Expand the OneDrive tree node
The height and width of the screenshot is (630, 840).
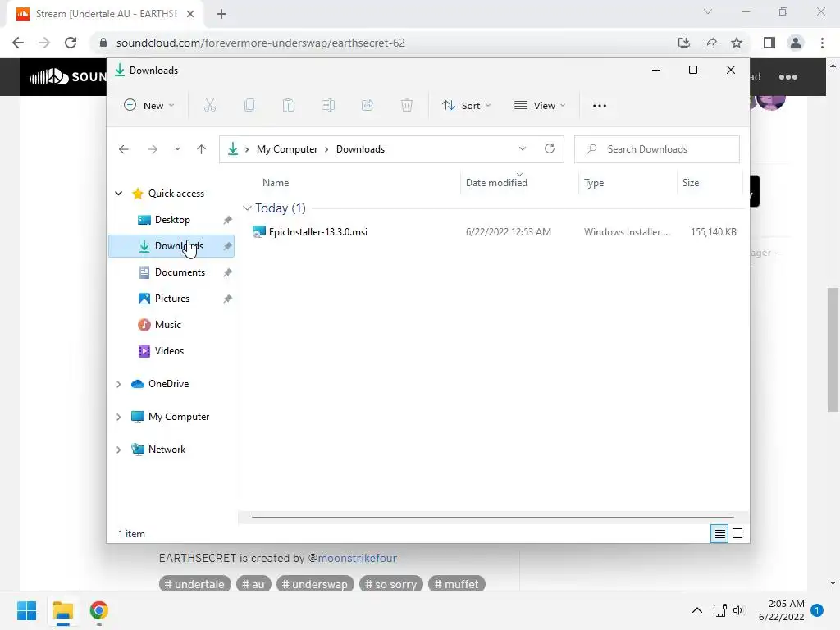119,384
